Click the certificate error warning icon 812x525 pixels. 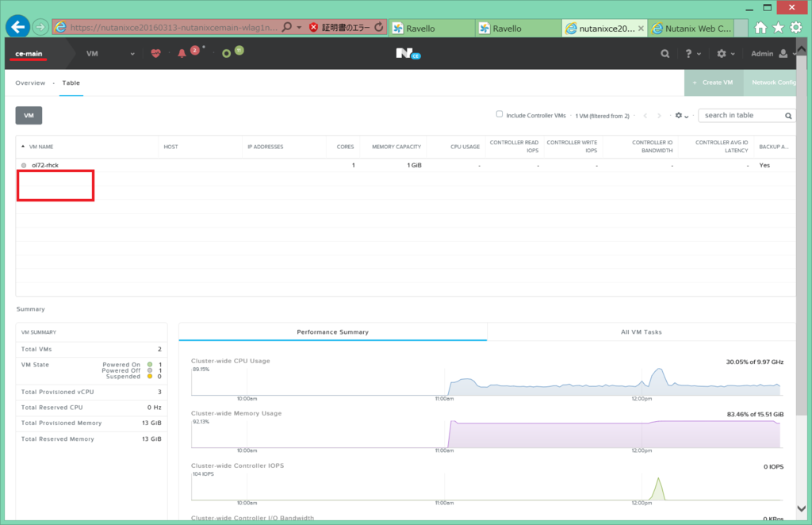[313, 28]
